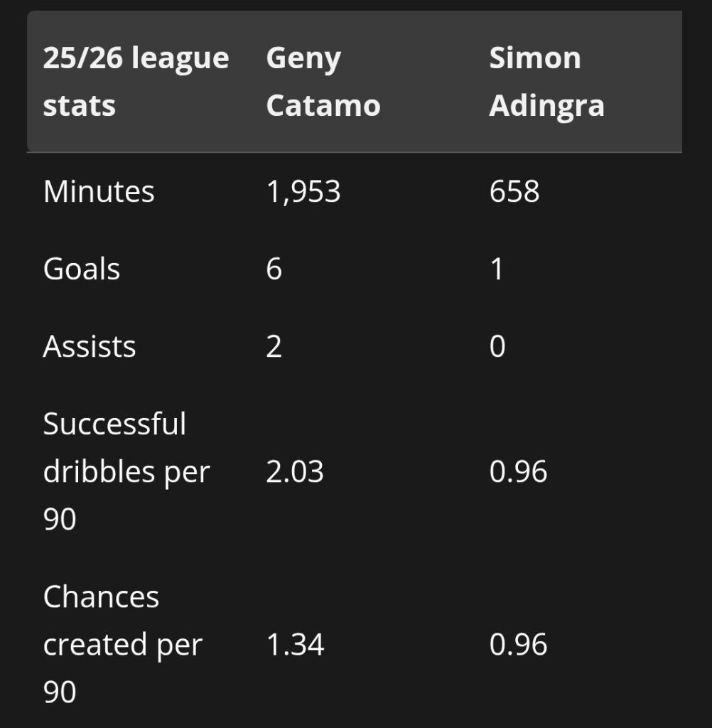This screenshot has width=712, height=728.
Task: Click Adingra's 0.96 chances created value
Action: 518,644
